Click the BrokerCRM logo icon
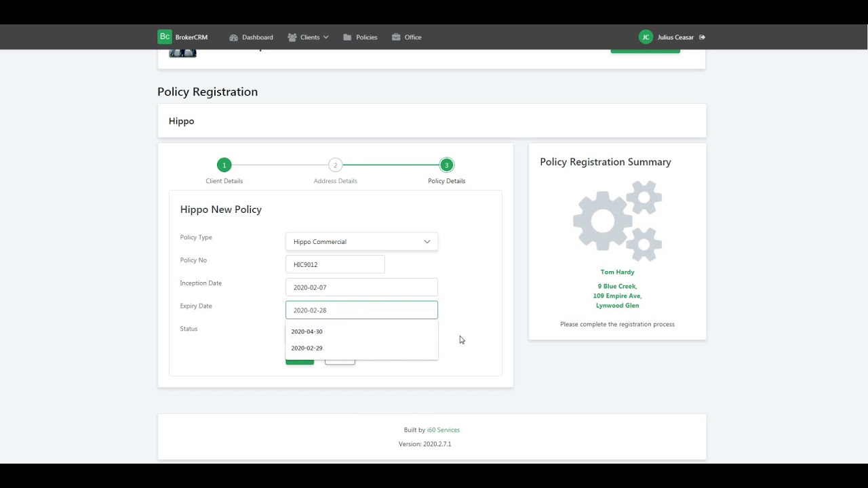This screenshot has width=868, height=488. 165,37
